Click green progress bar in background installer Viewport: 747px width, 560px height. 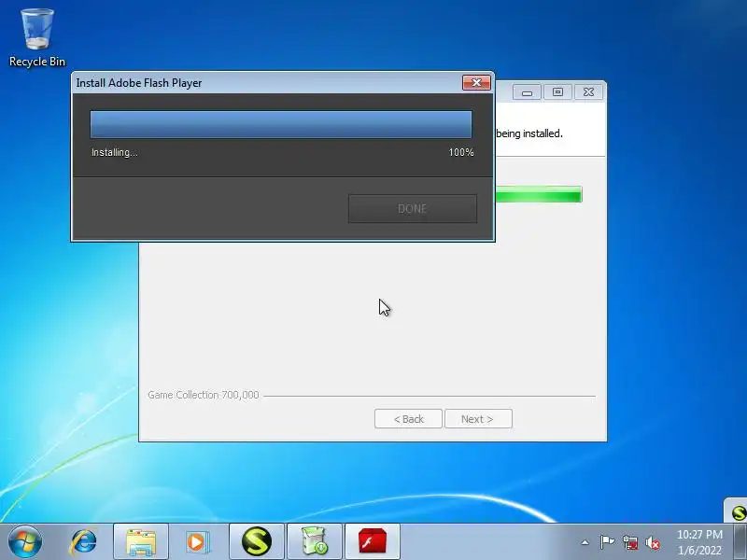pos(539,195)
